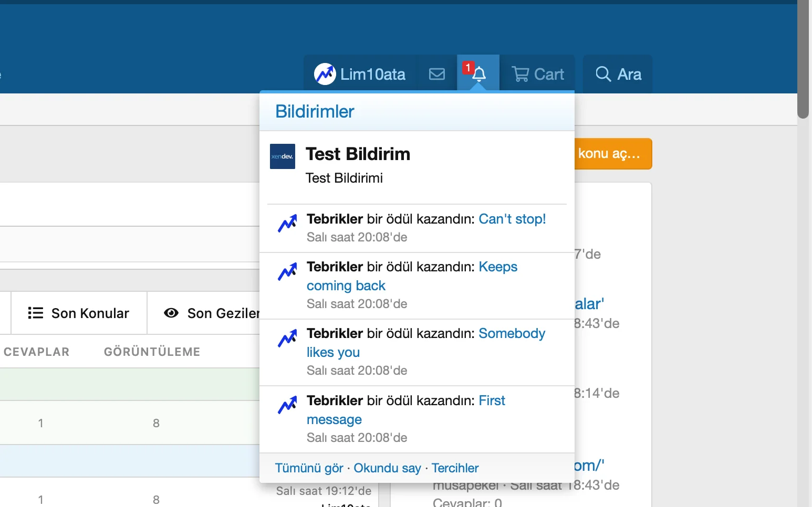The height and width of the screenshot is (507, 812).
Task: Click avatar icon beside Can't stop! alert
Action: coord(287,224)
